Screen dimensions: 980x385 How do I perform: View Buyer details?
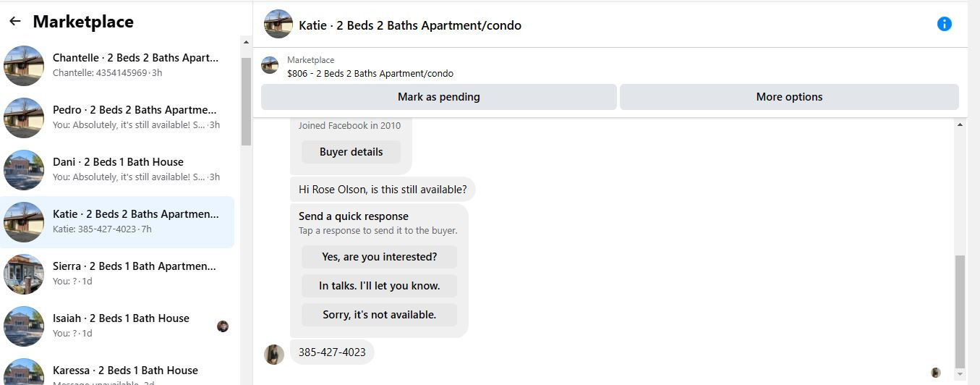(x=351, y=152)
